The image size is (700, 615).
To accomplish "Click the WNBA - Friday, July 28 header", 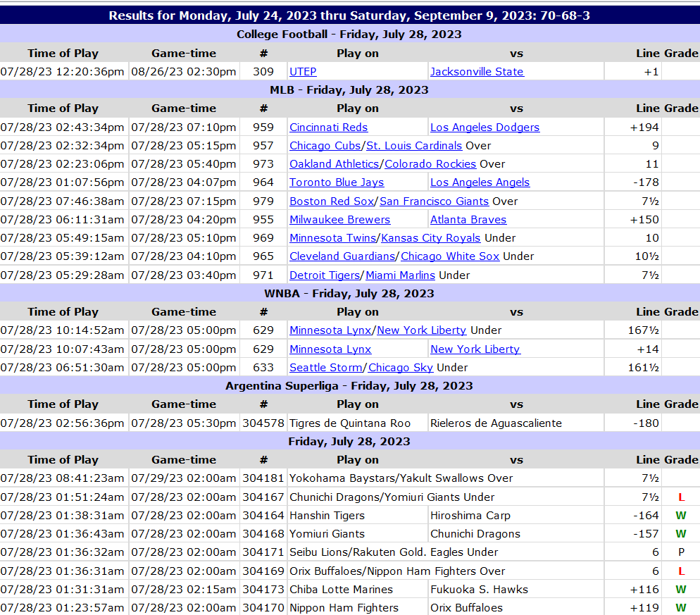I will click(349, 294).
